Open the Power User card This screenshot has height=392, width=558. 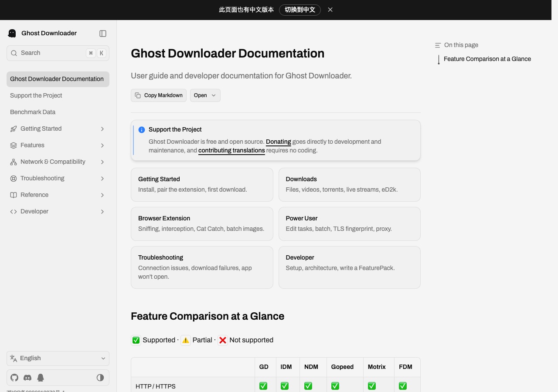350,224
